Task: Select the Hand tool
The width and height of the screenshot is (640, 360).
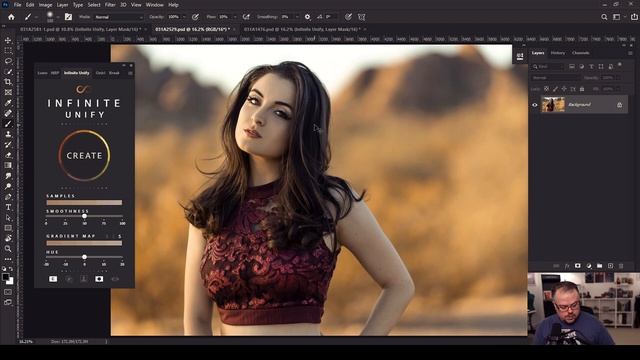Action: (x=8, y=238)
